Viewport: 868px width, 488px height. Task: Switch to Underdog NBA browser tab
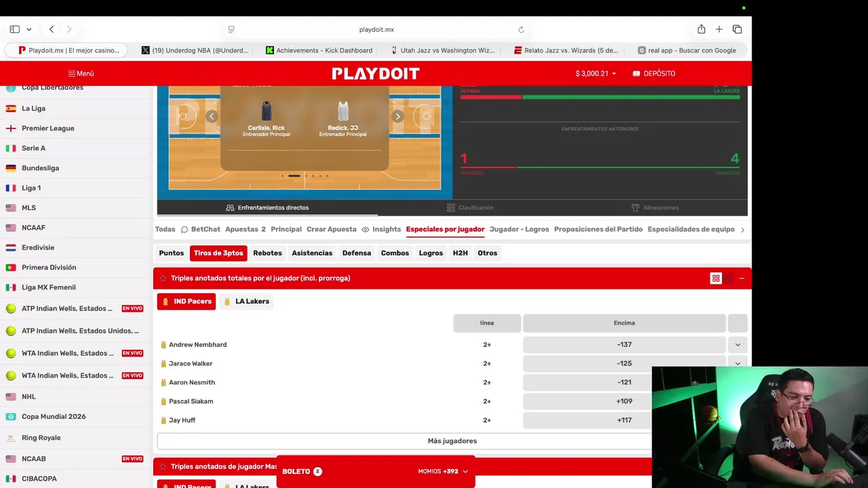[x=195, y=50]
